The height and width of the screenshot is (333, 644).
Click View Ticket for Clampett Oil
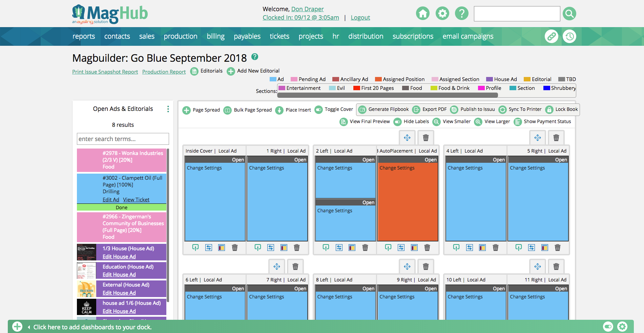(x=136, y=200)
